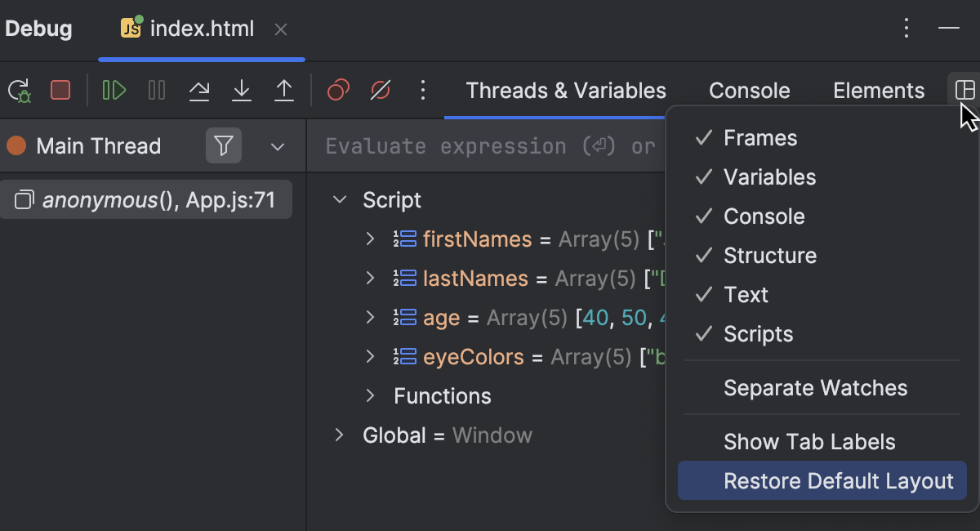Switch to the Console tab
This screenshot has width=980, height=531.
click(749, 91)
